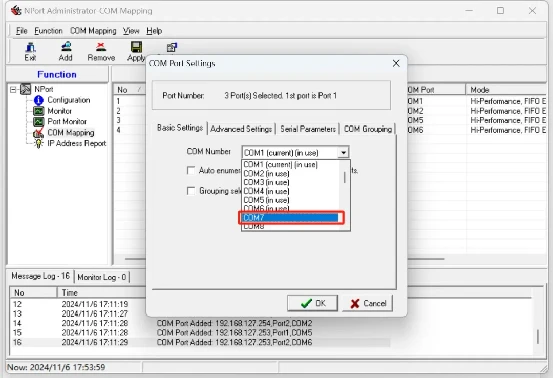
Task: Select the NPort root tree icon
Action: click(x=25, y=89)
